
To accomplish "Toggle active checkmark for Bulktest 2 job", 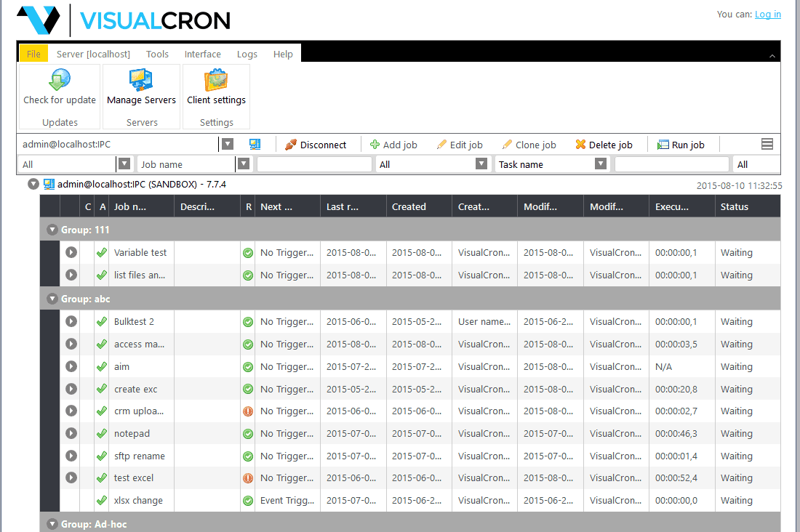I will pos(102,321).
